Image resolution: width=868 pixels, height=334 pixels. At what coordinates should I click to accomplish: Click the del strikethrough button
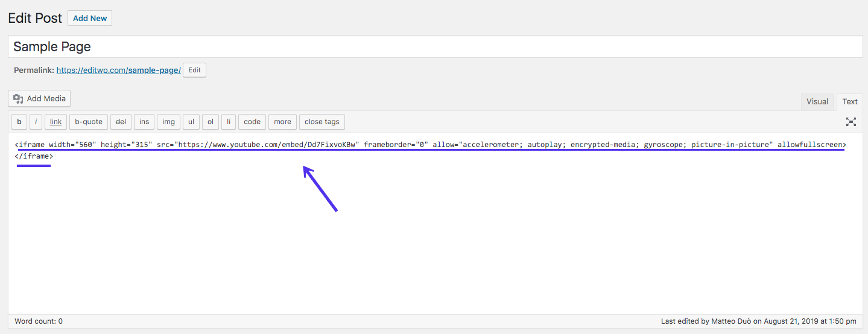coord(121,122)
